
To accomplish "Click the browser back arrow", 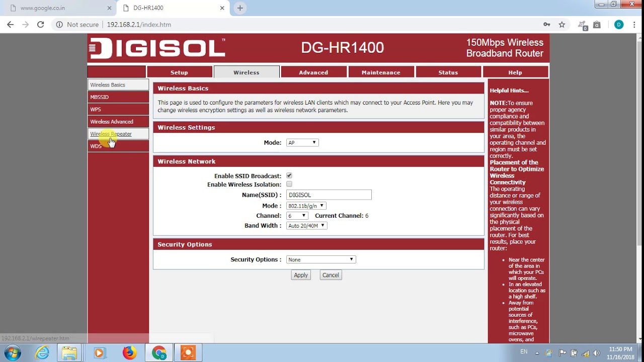I will click(10, 24).
